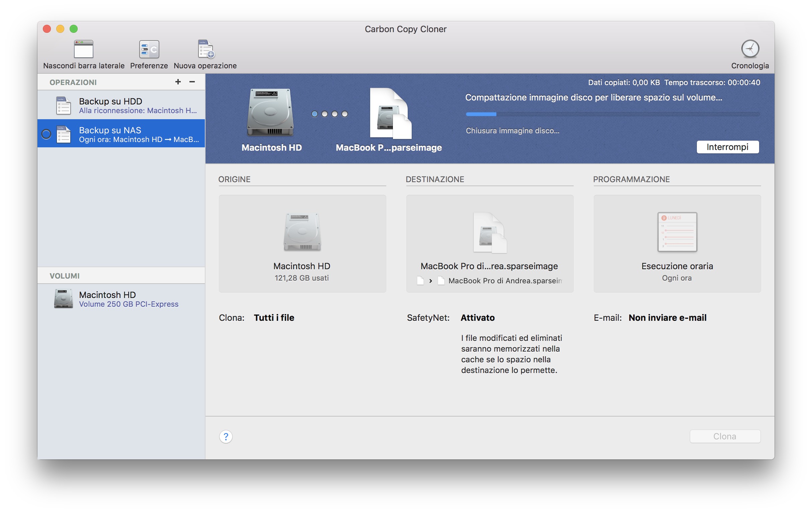Click the Macintosh HD icon under Origine
The height and width of the screenshot is (513, 812).
point(302,232)
